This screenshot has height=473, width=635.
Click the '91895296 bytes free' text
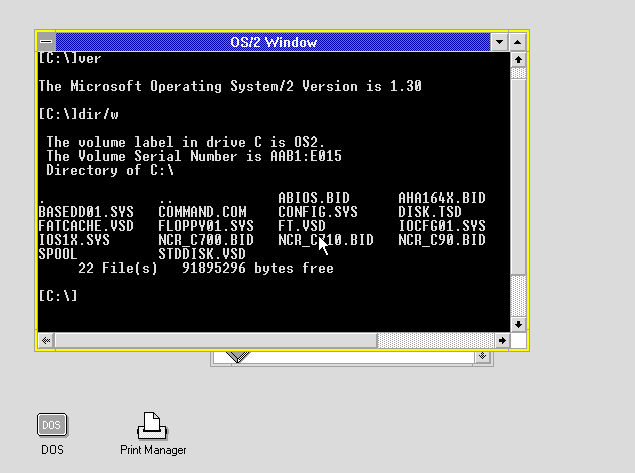(258, 268)
